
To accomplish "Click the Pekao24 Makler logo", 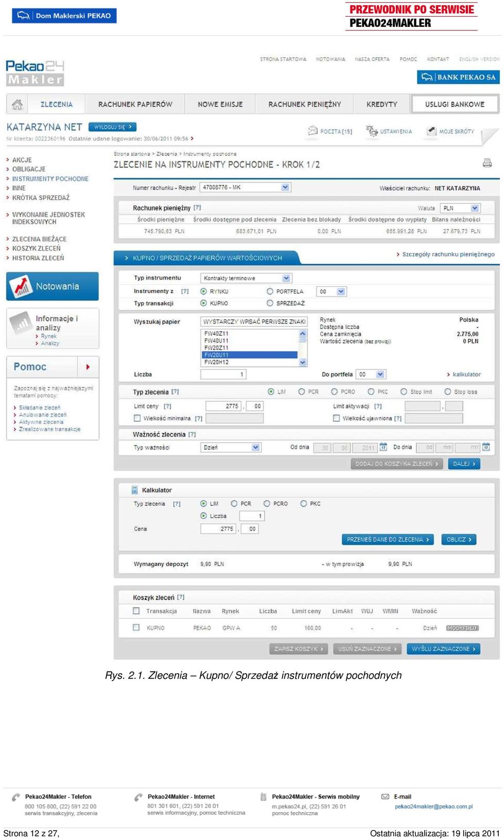I will [35, 72].
